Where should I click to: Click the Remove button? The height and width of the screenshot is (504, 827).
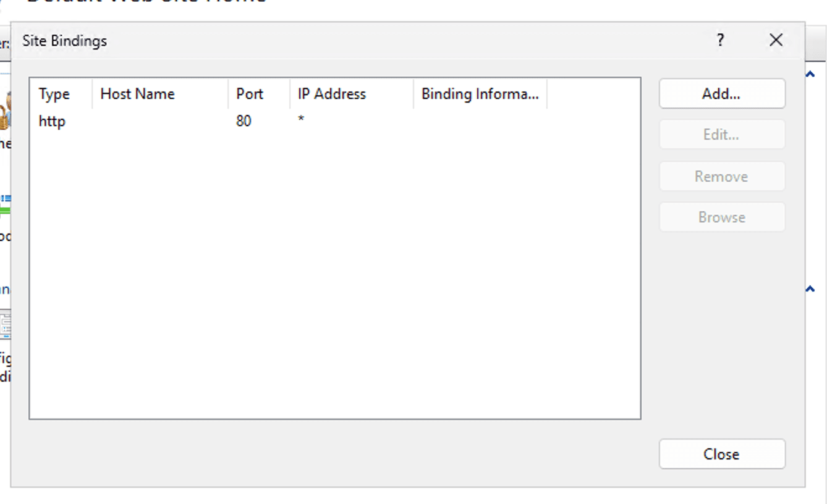tap(721, 177)
